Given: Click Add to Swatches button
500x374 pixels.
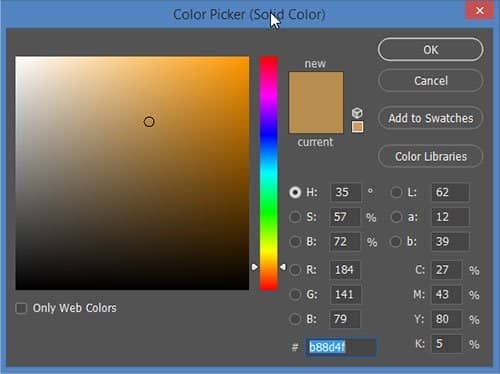Looking at the screenshot, I should click(430, 118).
